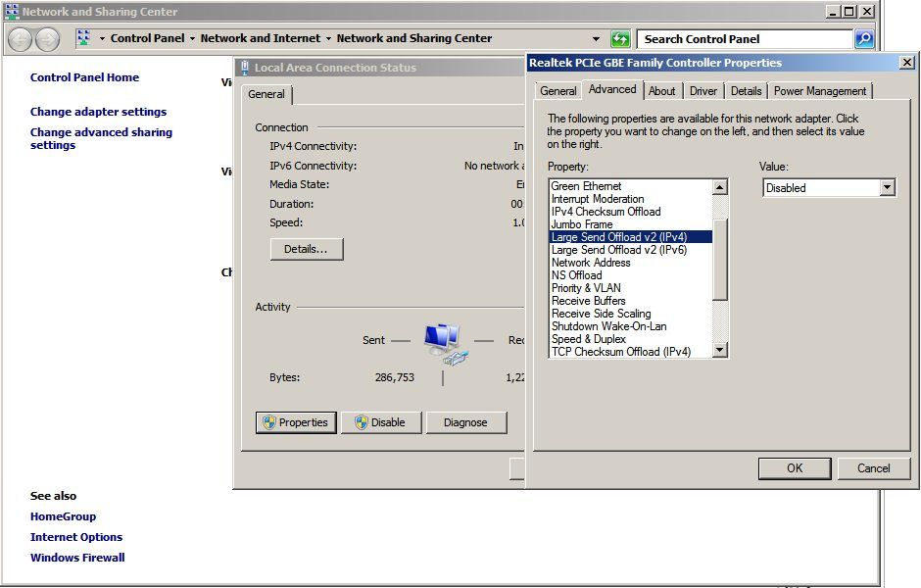Open Change adapter settings link
921x588 pixels.
click(x=98, y=112)
